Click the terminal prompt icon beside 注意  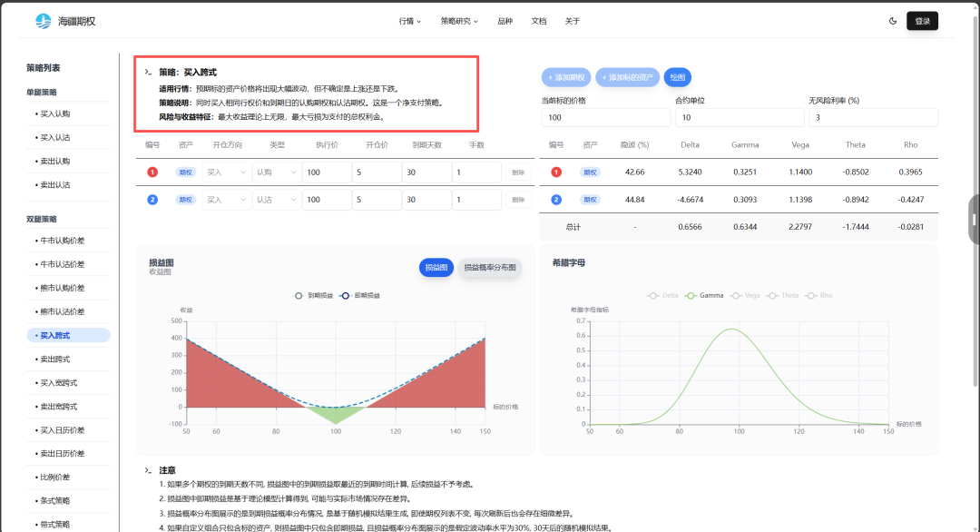[148, 470]
